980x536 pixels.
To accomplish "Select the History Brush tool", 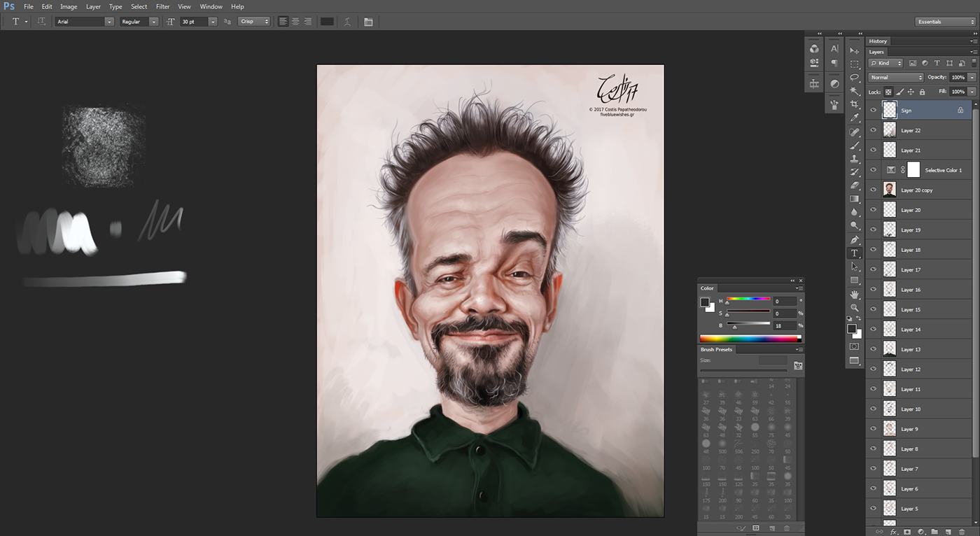I will [x=854, y=172].
